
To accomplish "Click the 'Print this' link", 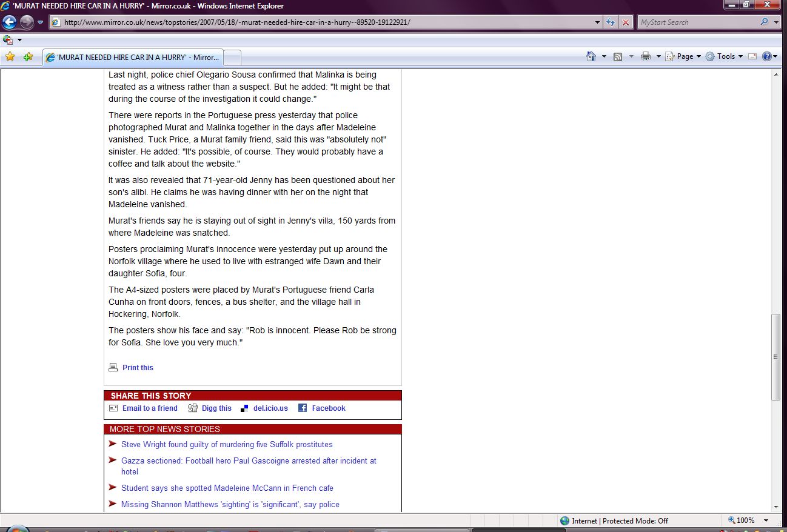I will (x=138, y=368).
